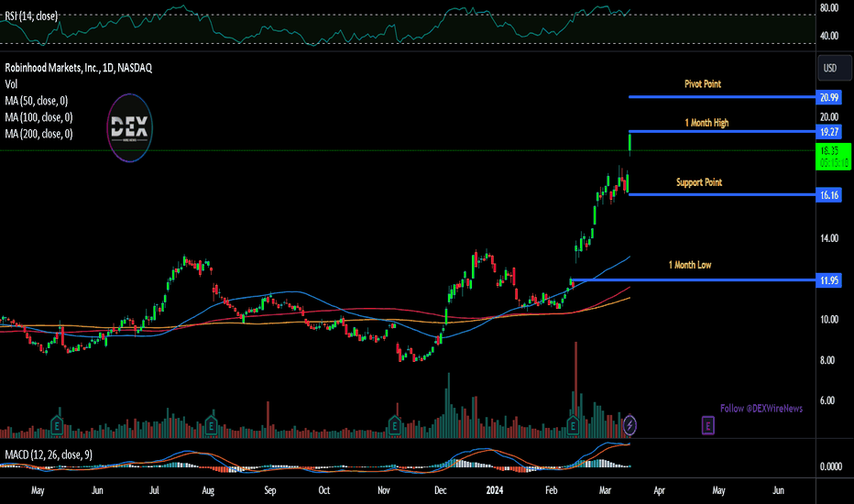The image size is (854, 504).
Task: Click the Aug label on the time axis
Action: [x=208, y=490]
